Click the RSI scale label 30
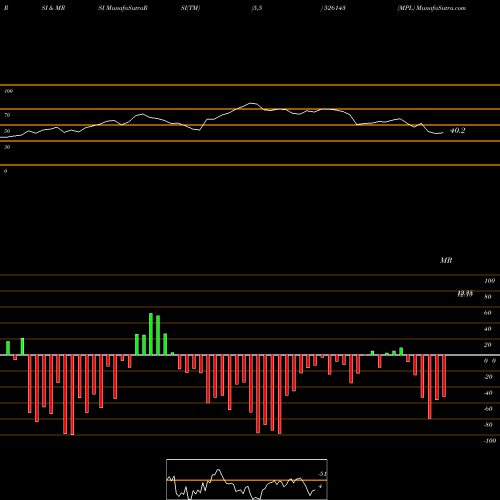Viewport: 500px width, 500px height. point(7,147)
